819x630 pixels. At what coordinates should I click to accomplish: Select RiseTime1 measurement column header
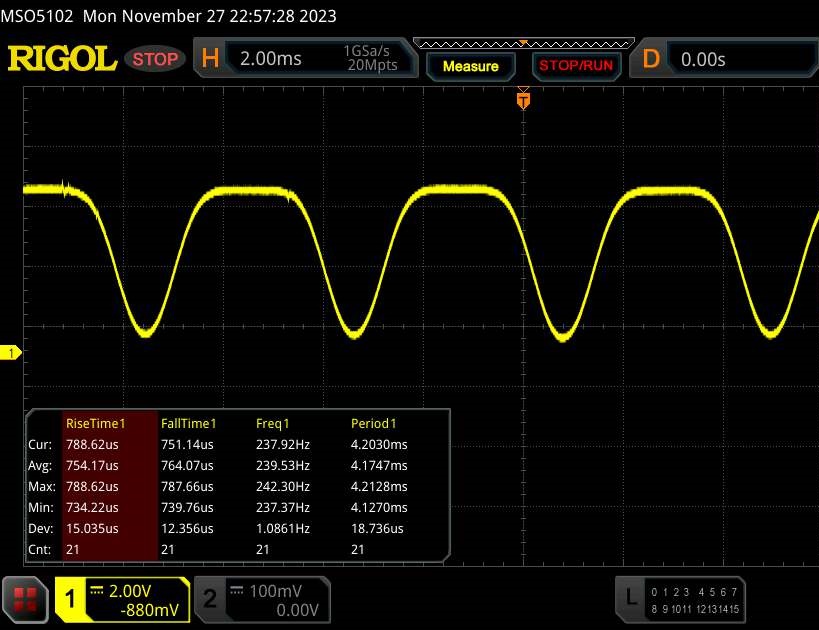pos(96,424)
